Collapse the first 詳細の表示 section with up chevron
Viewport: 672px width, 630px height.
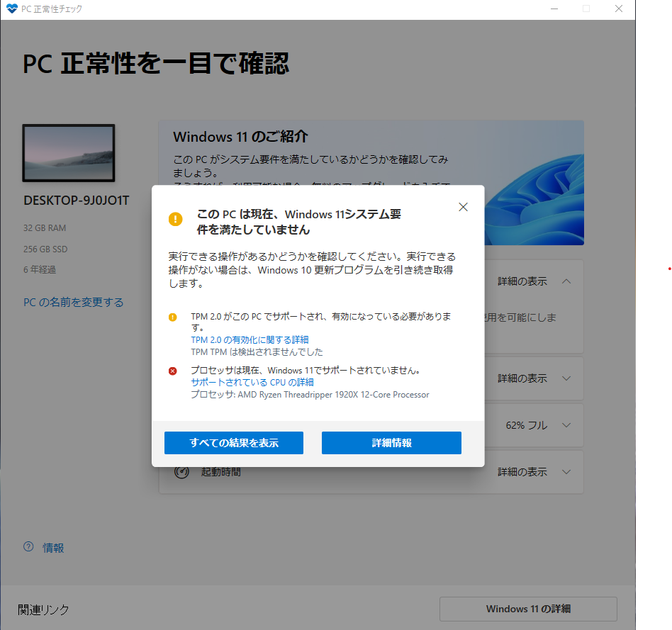coord(566,281)
